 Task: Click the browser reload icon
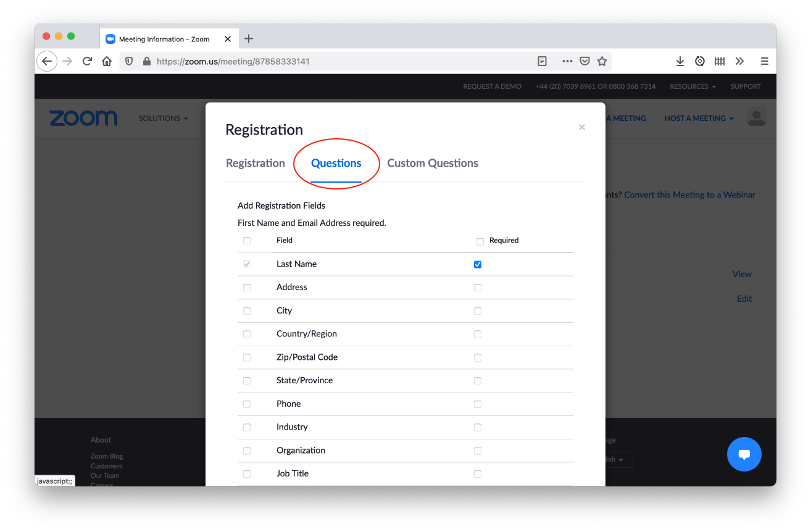click(x=87, y=61)
